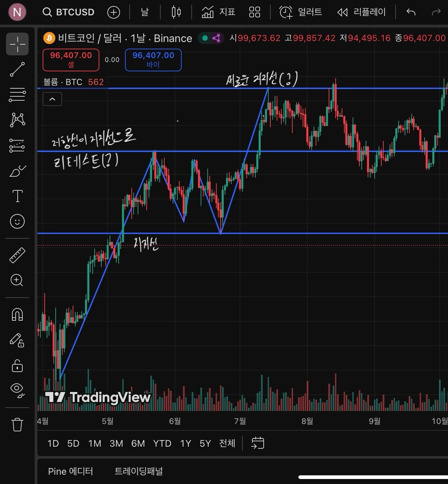
Task: Open the Pine 에디터 tab
Action: pyautogui.click(x=71, y=471)
